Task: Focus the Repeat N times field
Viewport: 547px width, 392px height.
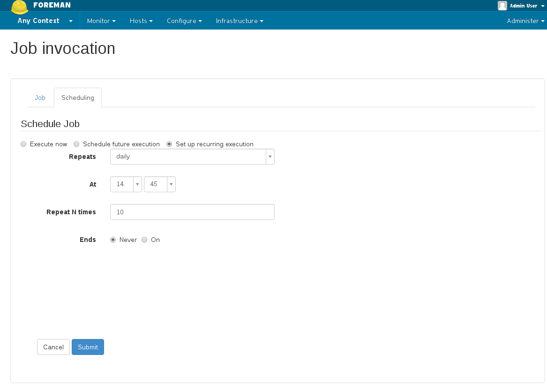Action: pos(192,212)
